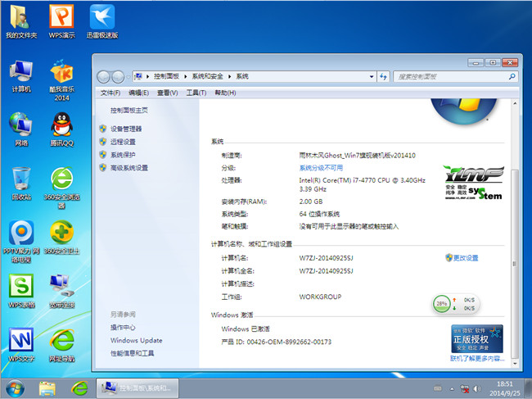Click the Forward navigation button
The height and width of the screenshot is (399, 532).
(118, 77)
